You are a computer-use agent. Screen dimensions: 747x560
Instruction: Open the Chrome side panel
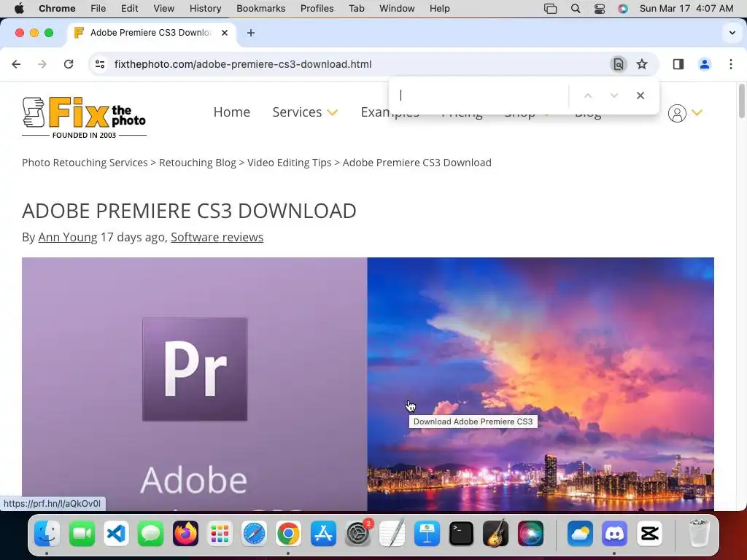pyautogui.click(x=678, y=64)
